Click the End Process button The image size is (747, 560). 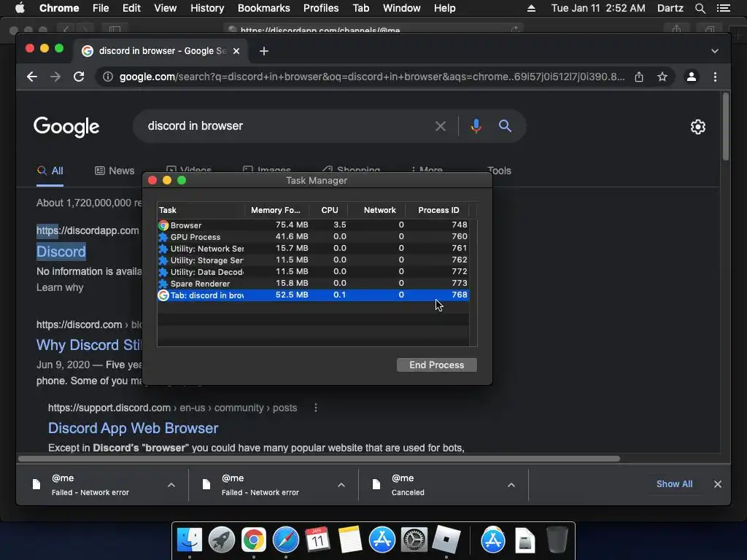click(x=436, y=365)
